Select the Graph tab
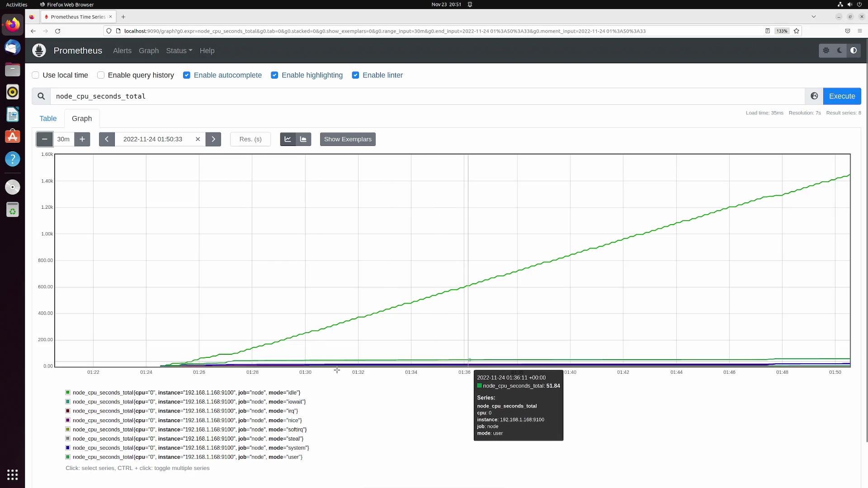868x488 pixels. click(82, 118)
